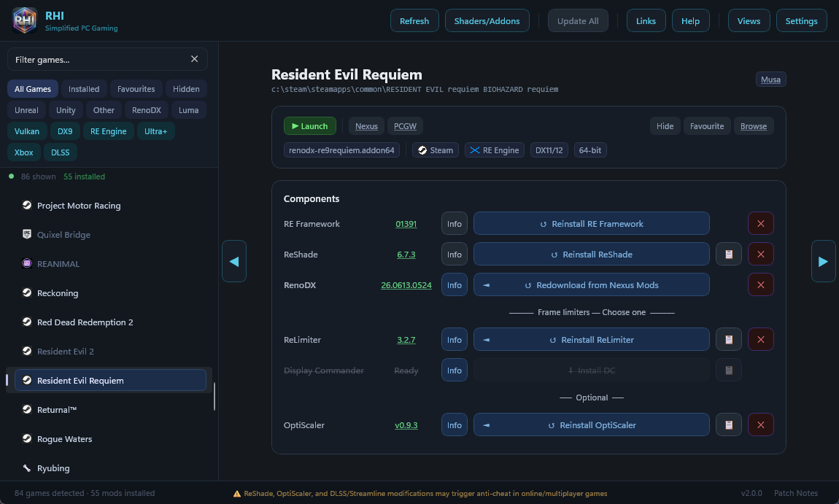The height and width of the screenshot is (504, 839).
Task: Toggle the RenoDX filter chip
Action: point(147,110)
